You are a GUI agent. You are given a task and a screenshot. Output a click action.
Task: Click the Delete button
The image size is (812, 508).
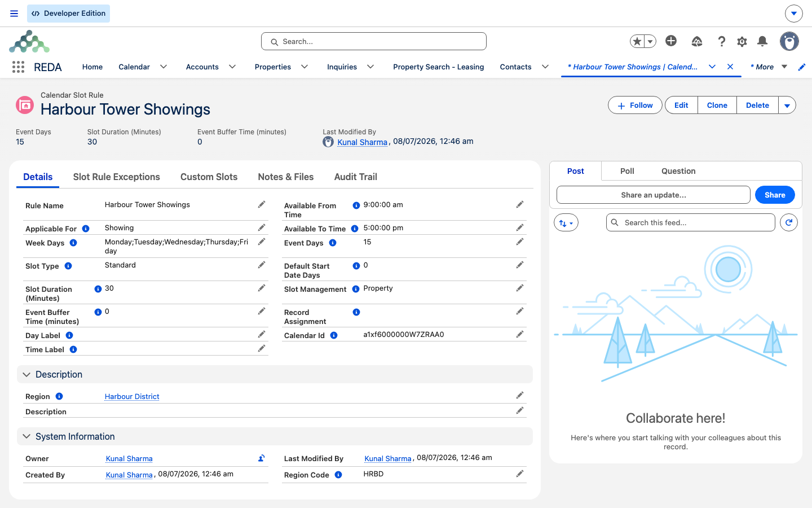[x=757, y=106]
